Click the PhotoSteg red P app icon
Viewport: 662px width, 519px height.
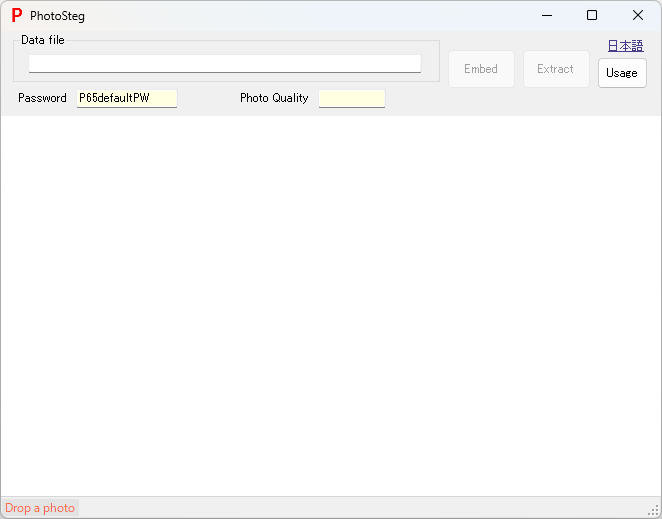point(17,15)
